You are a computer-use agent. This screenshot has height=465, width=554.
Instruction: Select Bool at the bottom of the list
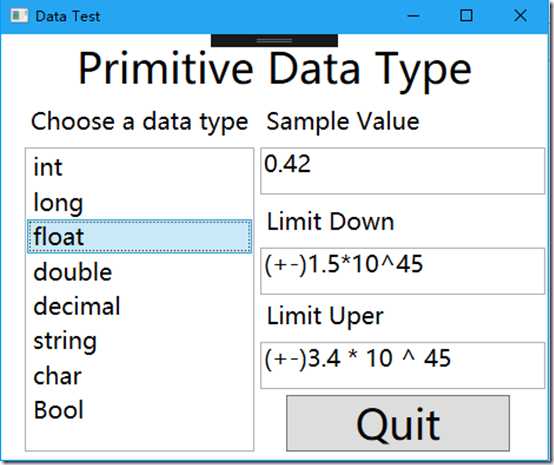point(140,410)
